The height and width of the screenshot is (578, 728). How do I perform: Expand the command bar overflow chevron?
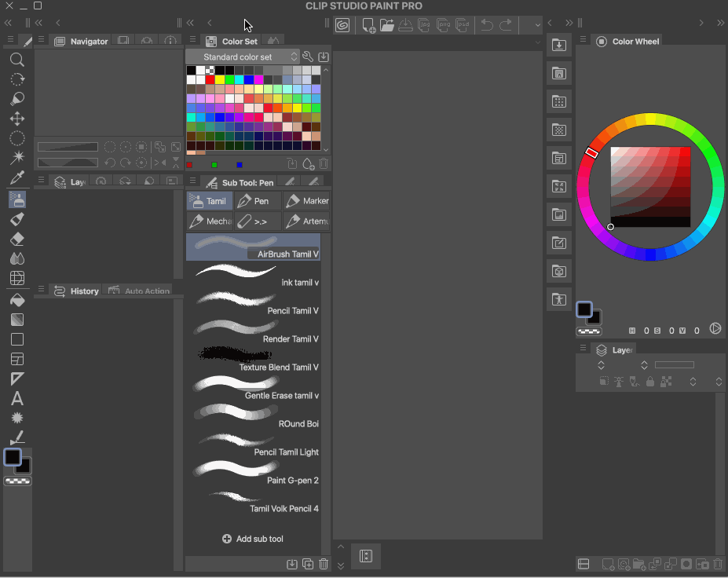(x=536, y=25)
